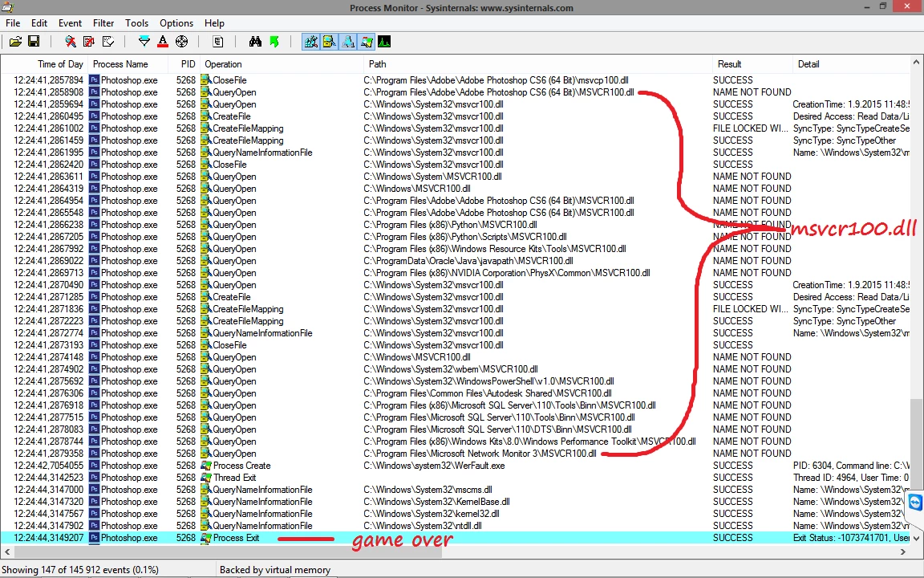924x578 pixels.
Task: Click the vertical scrollbar up arrow
Action: pos(916,62)
